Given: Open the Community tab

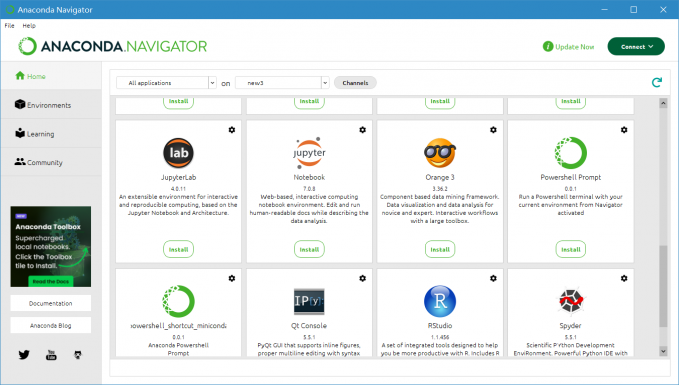Looking at the screenshot, I should (51, 162).
